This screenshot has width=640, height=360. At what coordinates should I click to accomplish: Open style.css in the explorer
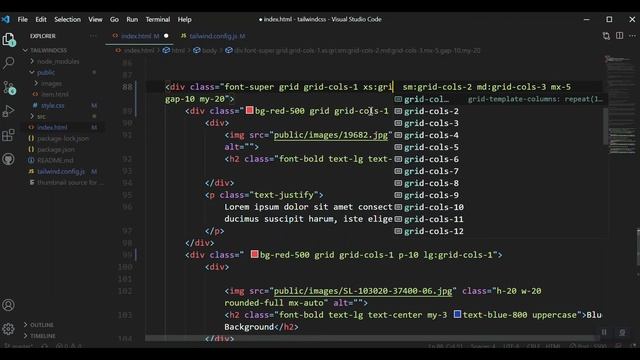coord(52,105)
